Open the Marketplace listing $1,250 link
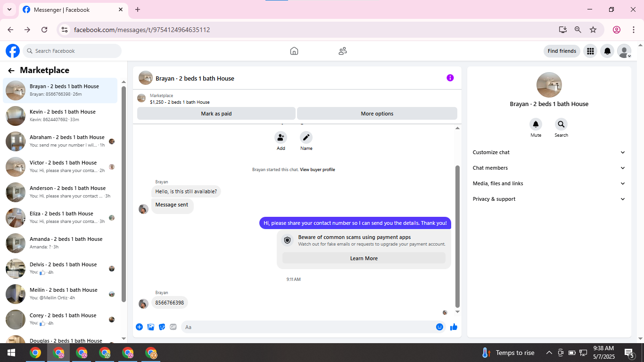Image resolution: width=644 pixels, height=362 pixels. click(180, 102)
